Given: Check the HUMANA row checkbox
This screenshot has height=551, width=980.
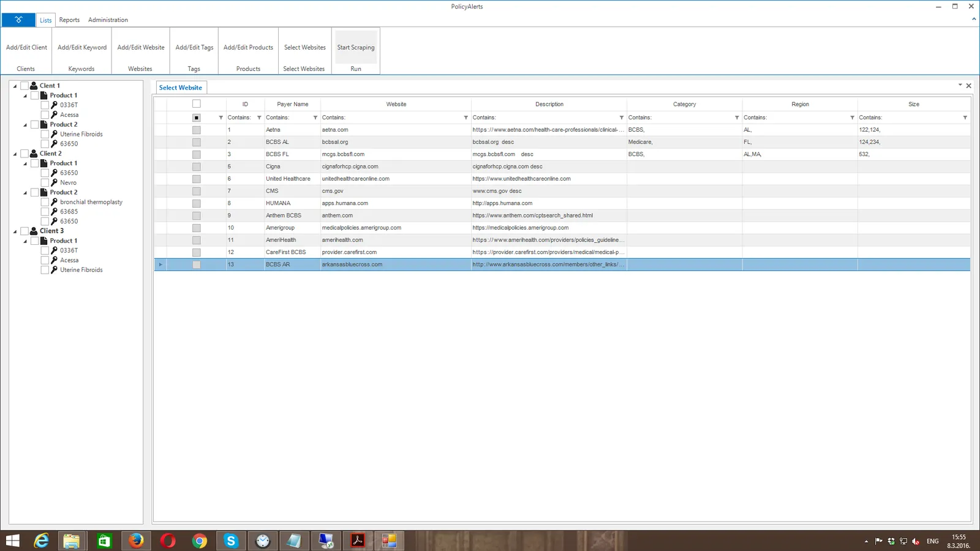Looking at the screenshot, I should pyautogui.click(x=197, y=203).
